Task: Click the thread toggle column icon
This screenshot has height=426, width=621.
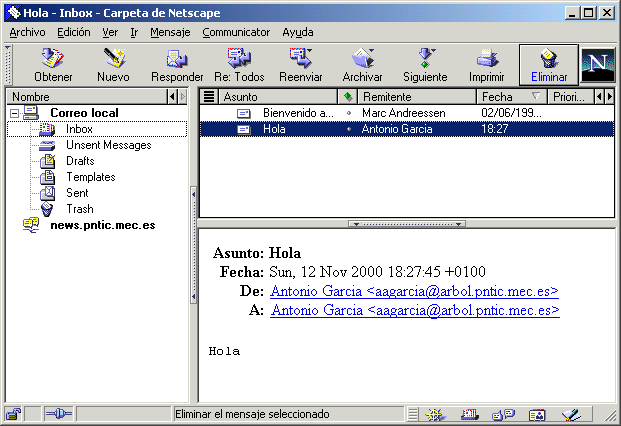Action: coord(209,97)
